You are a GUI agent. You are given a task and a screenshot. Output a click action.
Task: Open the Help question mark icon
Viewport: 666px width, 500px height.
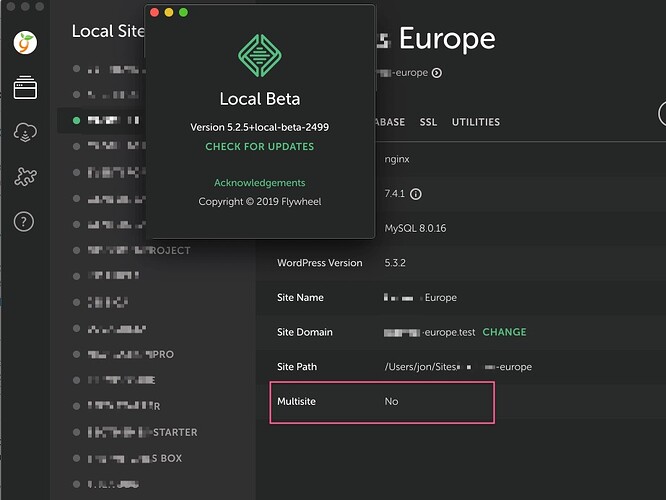24,222
